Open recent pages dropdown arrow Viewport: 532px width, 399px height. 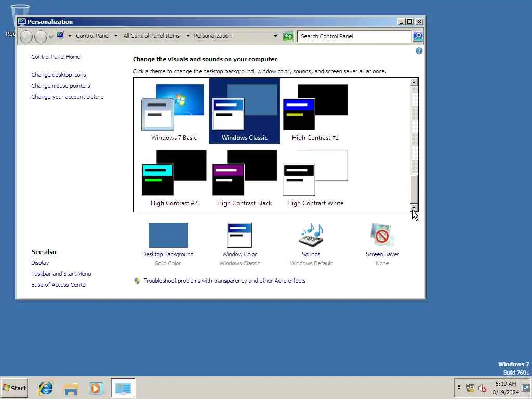[x=51, y=37]
